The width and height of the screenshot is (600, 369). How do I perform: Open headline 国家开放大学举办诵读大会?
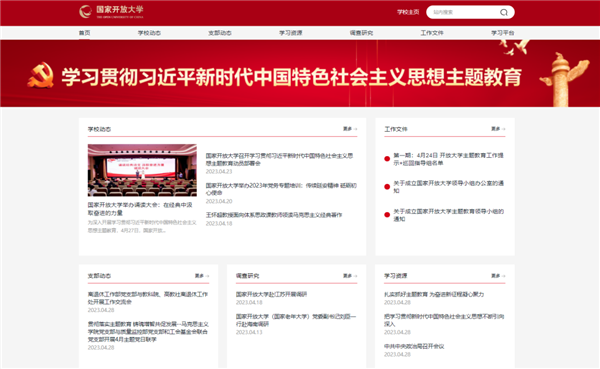[x=140, y=209]
